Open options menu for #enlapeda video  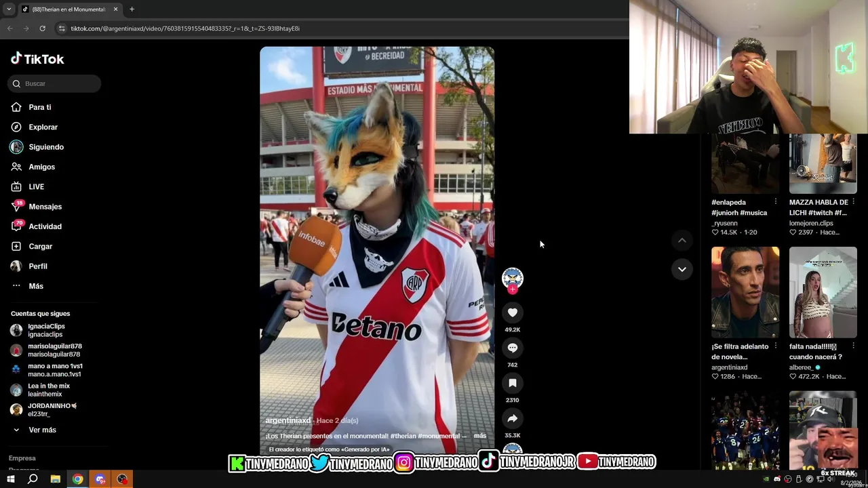coord(776,202)
